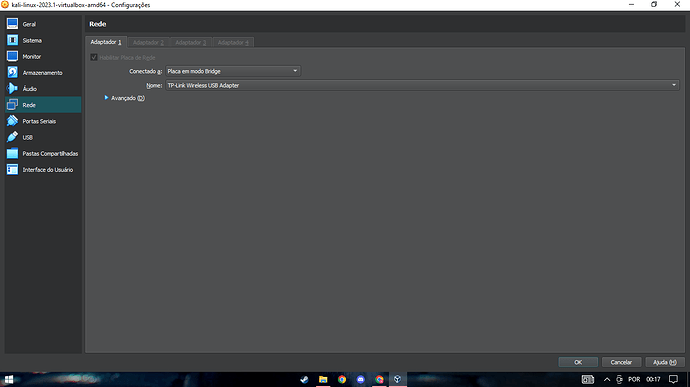
Task: Open the Nome adapter dropdown
Action: pos(422,85)
